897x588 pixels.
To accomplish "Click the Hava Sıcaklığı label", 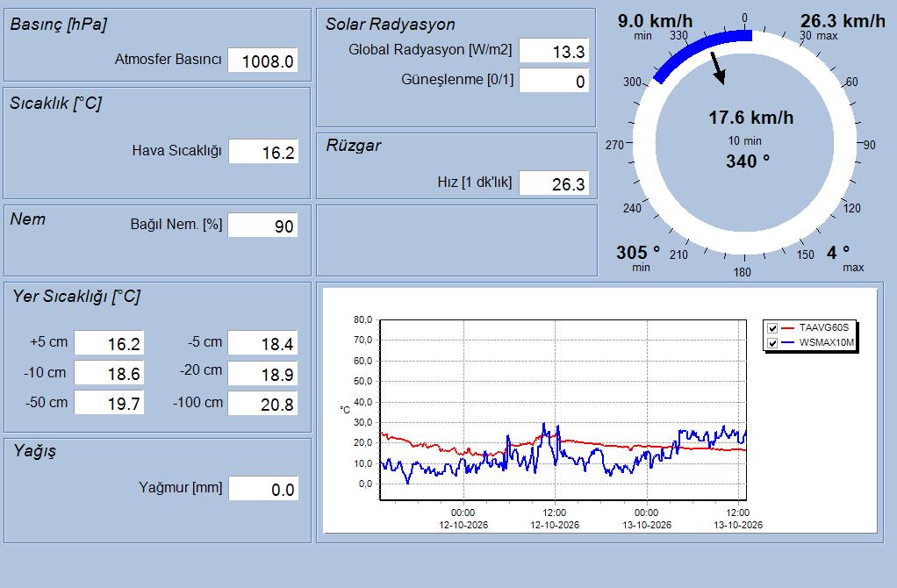I will 176,151.
